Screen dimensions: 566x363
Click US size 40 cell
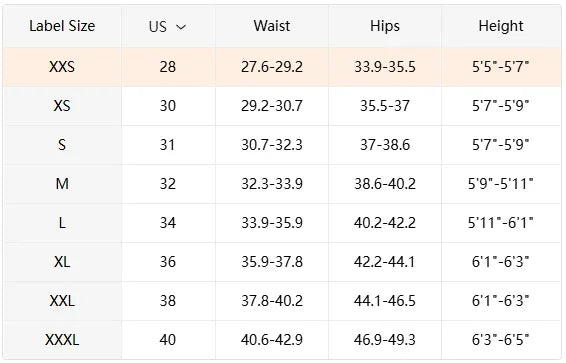coord(168,340)
